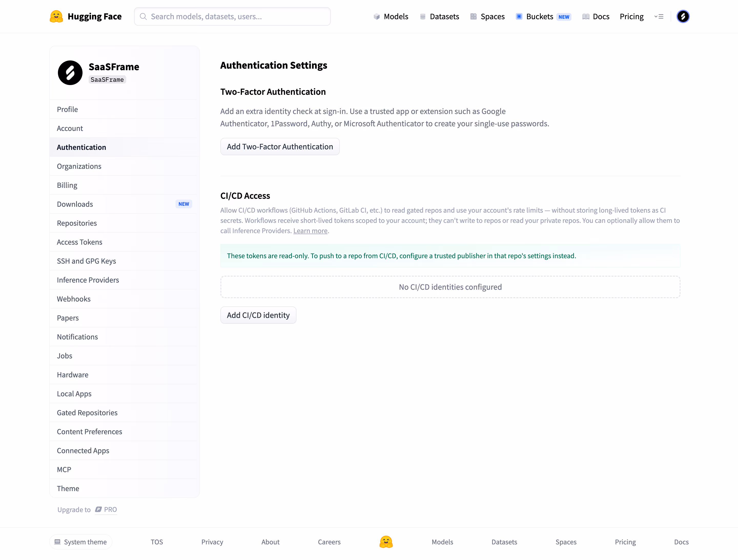
Task: Click Add Two-Factor Authentication button
Action: (x=280, y=147)
